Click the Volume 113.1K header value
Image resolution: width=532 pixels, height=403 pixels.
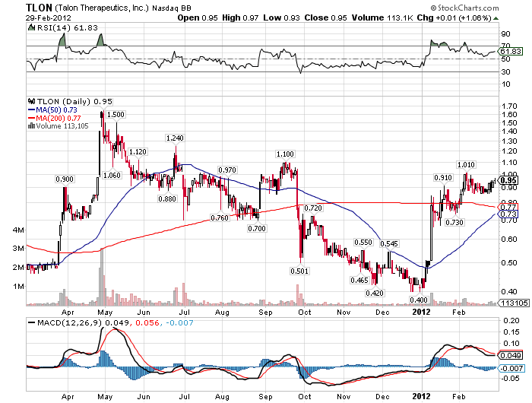pos(382,17)
